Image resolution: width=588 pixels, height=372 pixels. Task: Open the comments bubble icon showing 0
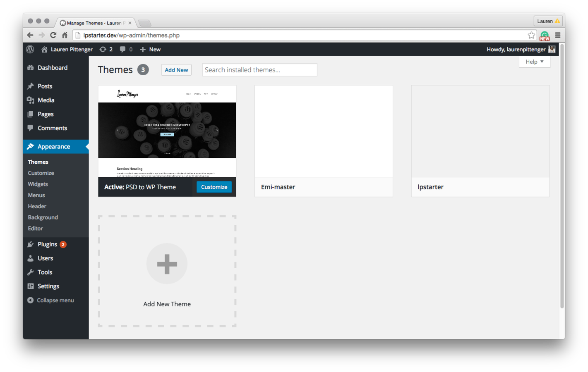(122, 49)
